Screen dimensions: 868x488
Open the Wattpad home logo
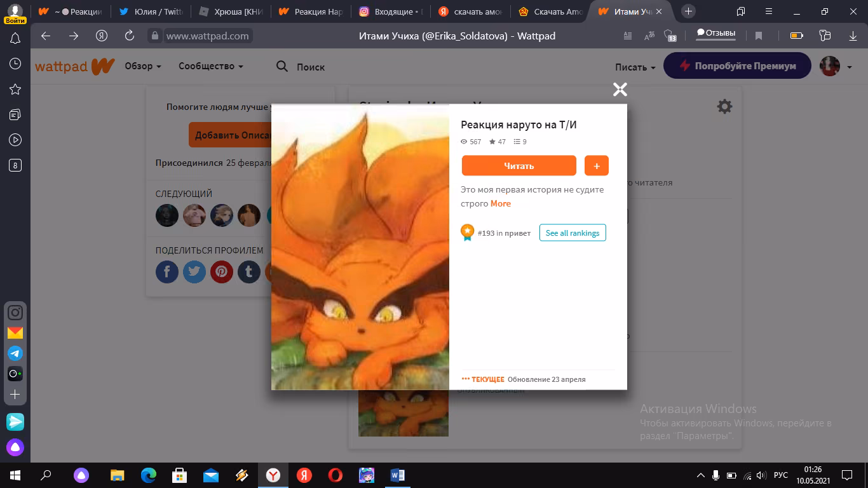(x=74, y=66)
